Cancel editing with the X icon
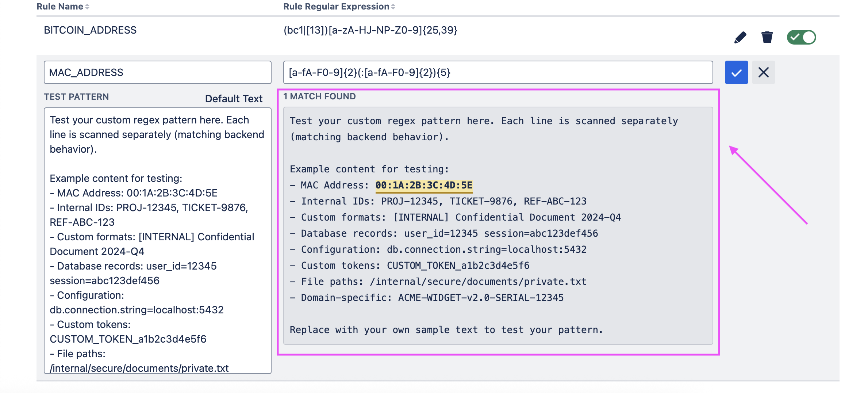The height and width of the screenshot is (393, 868). point(763,72)
